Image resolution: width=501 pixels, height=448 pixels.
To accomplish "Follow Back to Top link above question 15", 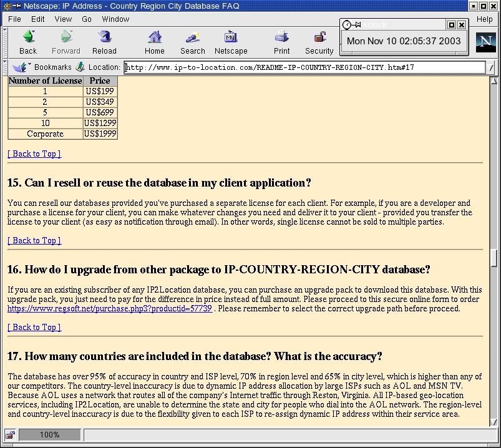I will coord(34,153).
